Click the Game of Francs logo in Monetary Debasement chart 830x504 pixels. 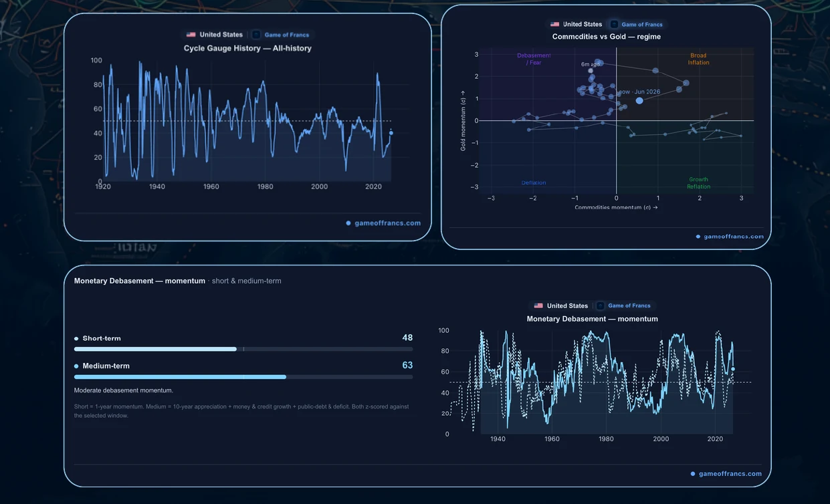[601, 305]
